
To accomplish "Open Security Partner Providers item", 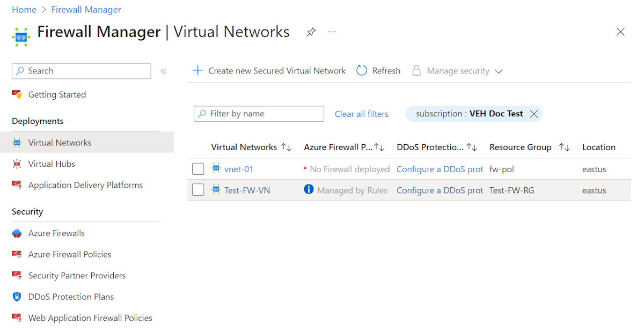I will click(x=77, y=276).
